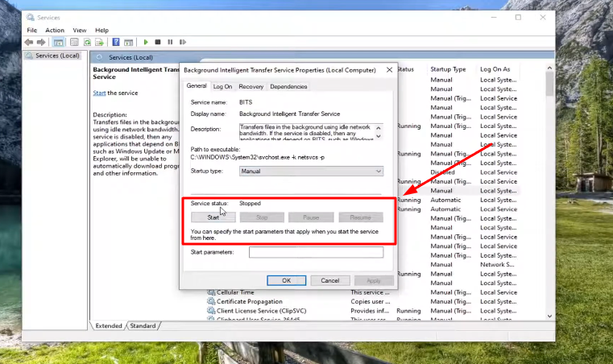Click Client License Service gear icon
The image size is (613, 364).
tap(211, 311)
